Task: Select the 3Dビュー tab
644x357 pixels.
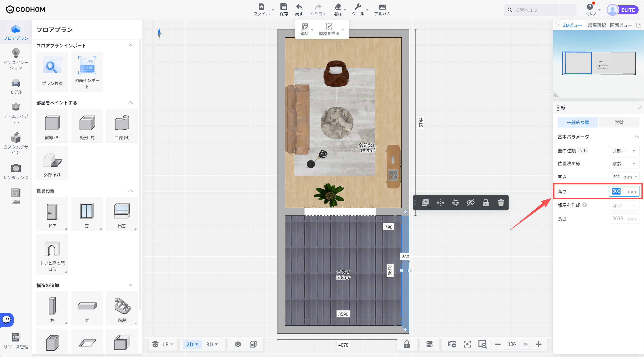Action: [572, 25]
